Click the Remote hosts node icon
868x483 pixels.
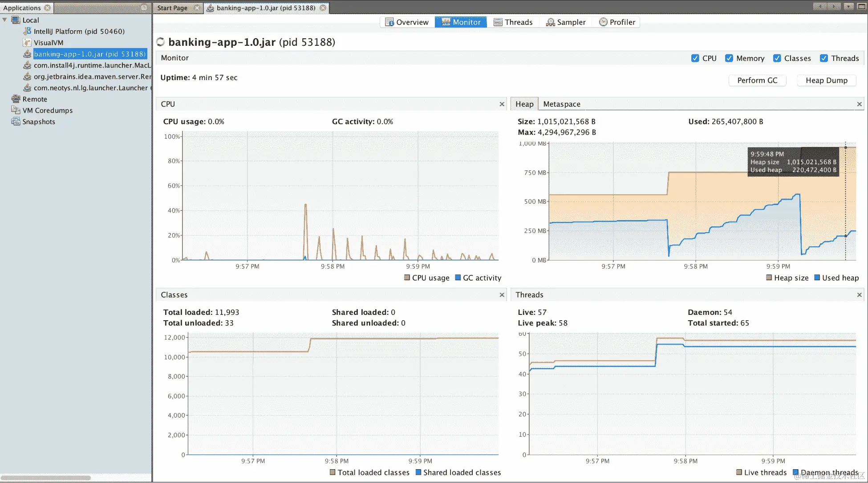pos(16,99)
